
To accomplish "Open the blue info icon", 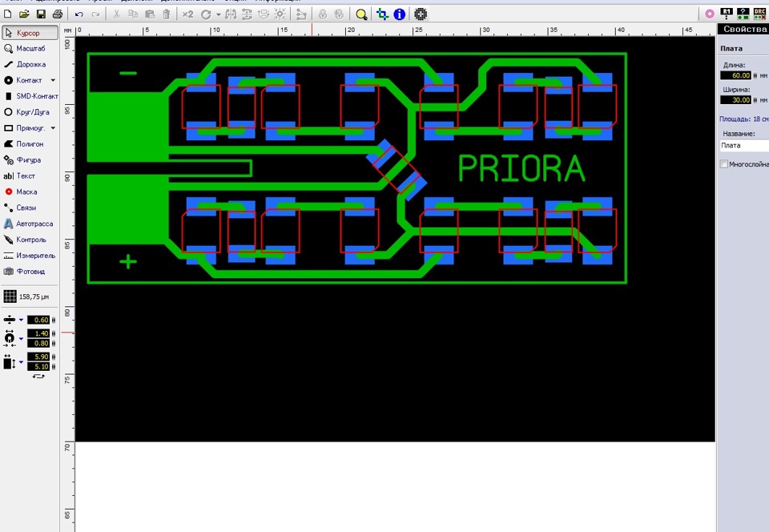I will 400,14.
